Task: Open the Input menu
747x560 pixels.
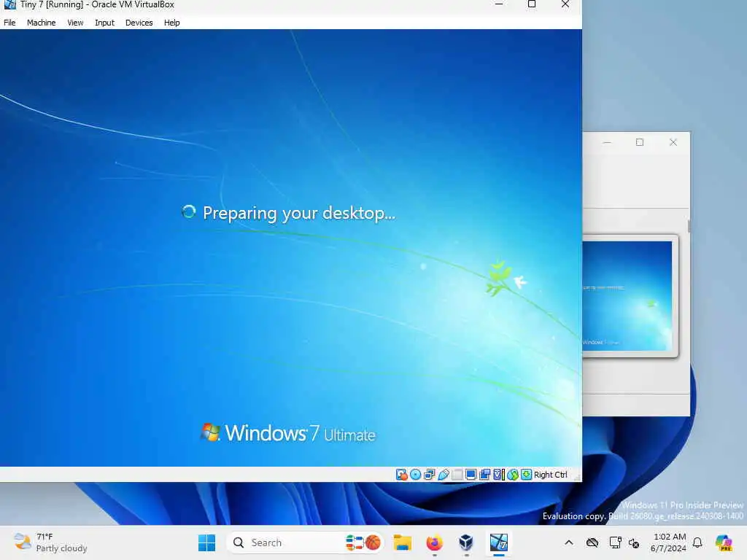Action: click(104, 23)
